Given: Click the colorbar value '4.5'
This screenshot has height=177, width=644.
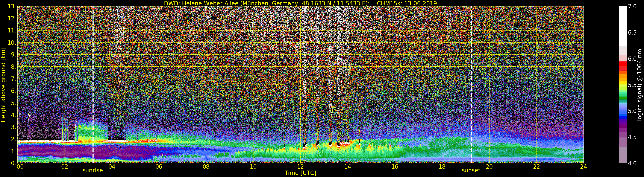Looking at the screenshot, I should point(632,137).
